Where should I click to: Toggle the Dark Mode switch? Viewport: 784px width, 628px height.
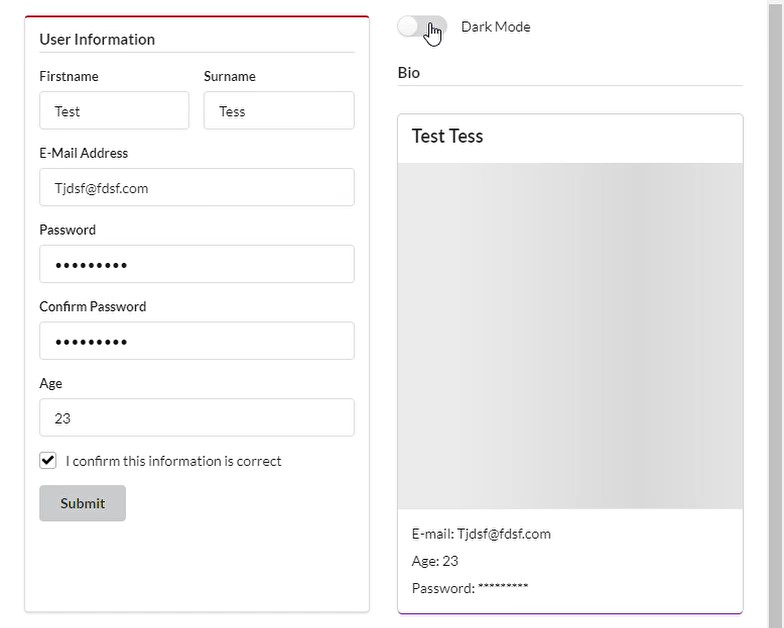tap(421, 27)
